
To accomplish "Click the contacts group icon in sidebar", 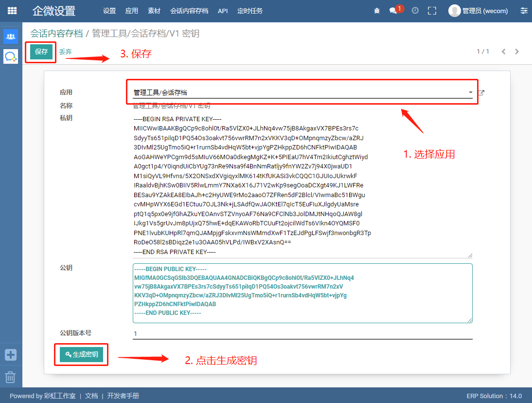I will [x=11, y=37].
